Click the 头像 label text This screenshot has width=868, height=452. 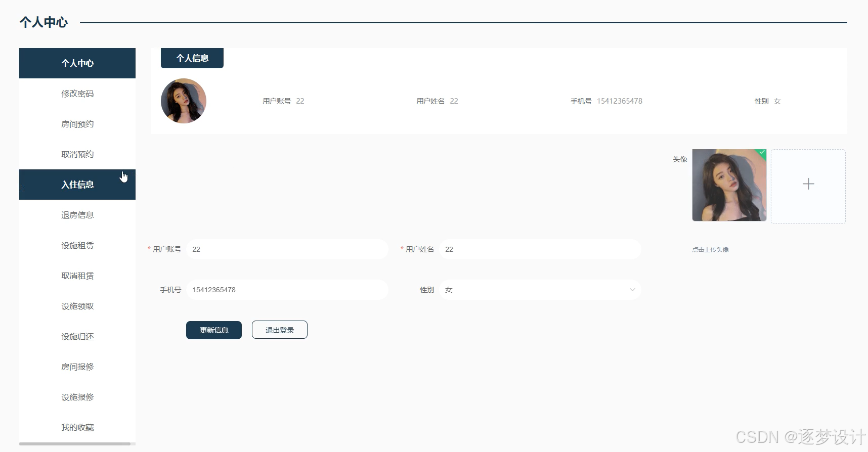(680, 159)
